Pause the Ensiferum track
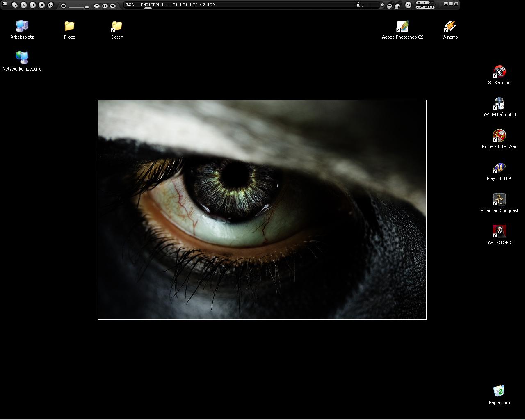The width and height of the screenshot is (525, 420). [32, 5]
